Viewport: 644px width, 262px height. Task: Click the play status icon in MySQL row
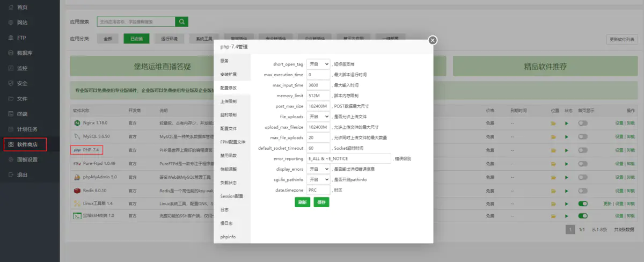tap(566, 137)
